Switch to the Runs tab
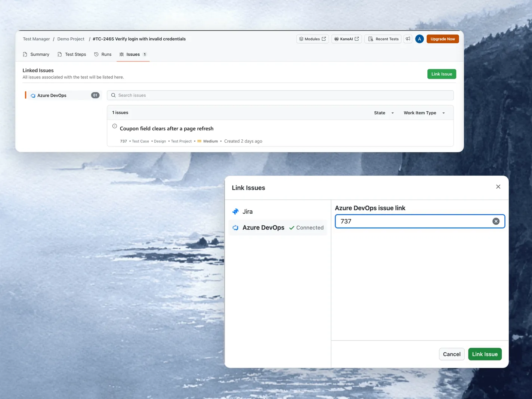532x399 pixels. [x=103, y=55]
